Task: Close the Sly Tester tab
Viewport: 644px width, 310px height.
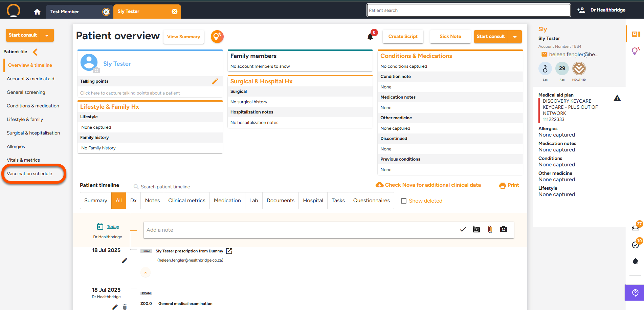Action: [x=175, y=12]
